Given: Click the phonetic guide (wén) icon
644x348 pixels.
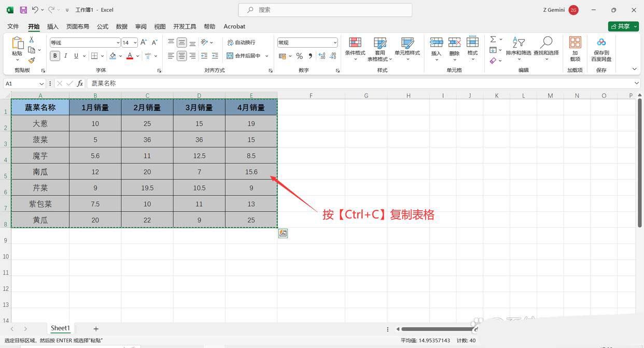Looking at the screenshot, I should 148,56.
